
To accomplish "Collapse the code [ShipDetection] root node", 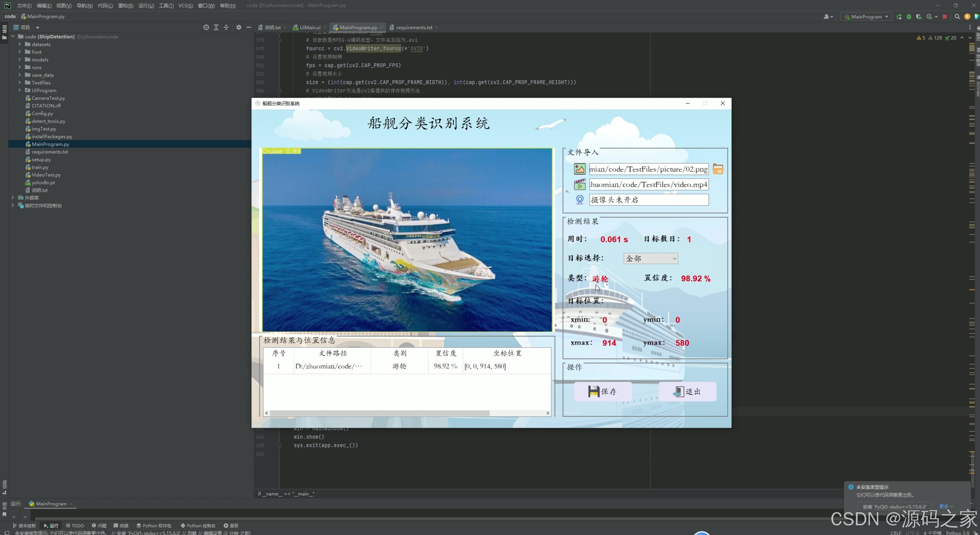I will [x=13, y=36].
